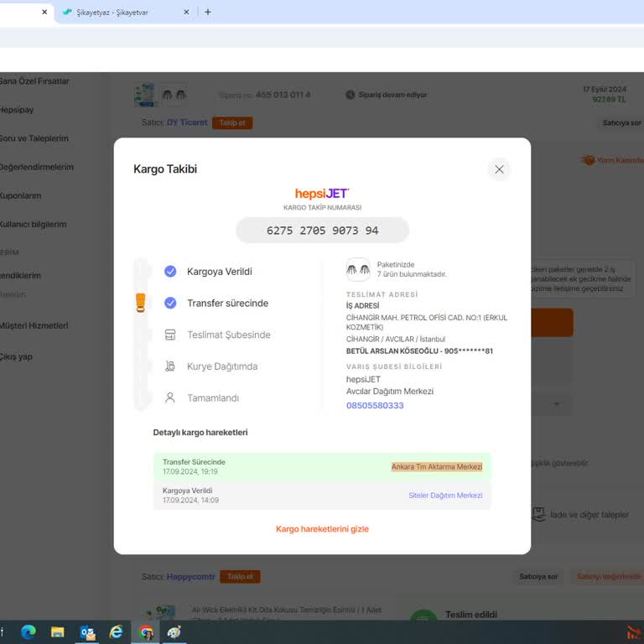This screenshot has height=644, width=644.
Task: Close the Şikayetvar browser tab
Action: (x=186, y=13)
